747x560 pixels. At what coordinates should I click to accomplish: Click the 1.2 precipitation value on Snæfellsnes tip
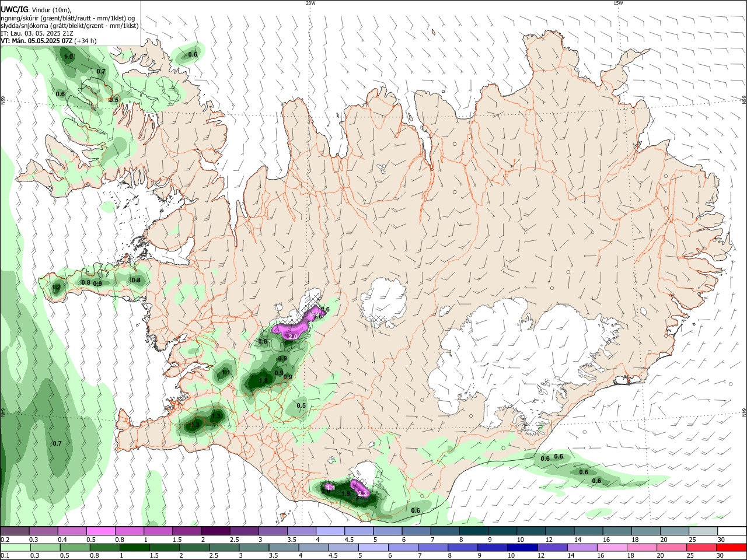coord(56,287)
